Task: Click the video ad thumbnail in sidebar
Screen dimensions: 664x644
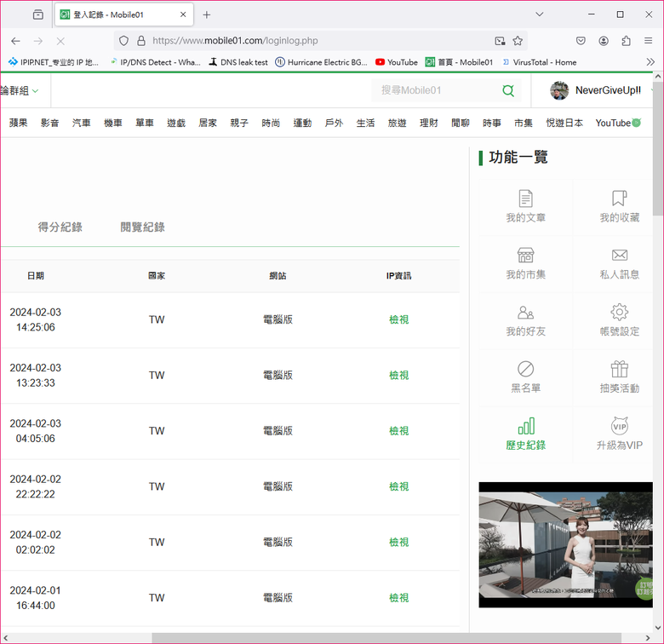Action: tap(565, 545)
